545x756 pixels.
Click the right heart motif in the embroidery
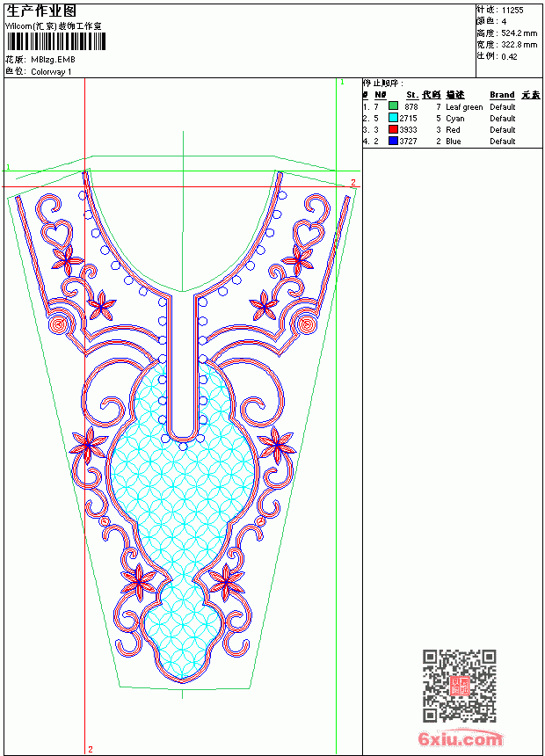point(309,232)
